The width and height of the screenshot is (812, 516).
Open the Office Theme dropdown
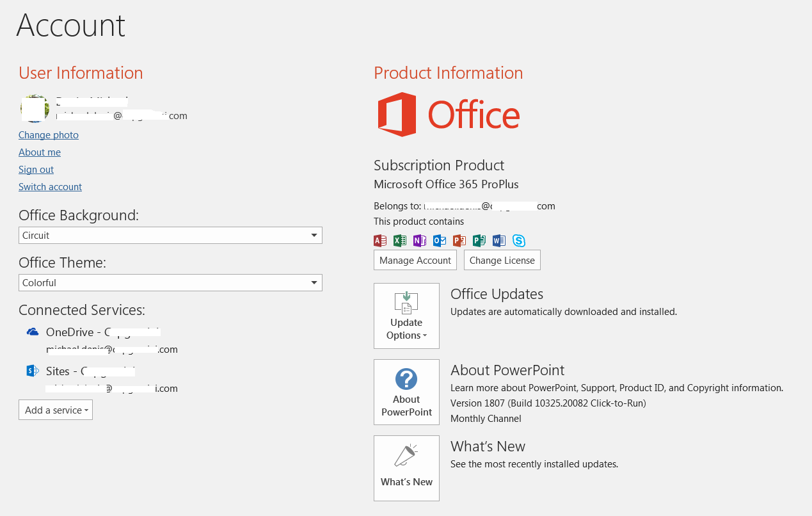tap(170, 283)
